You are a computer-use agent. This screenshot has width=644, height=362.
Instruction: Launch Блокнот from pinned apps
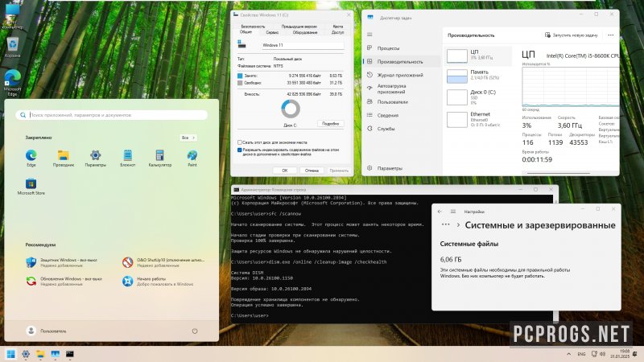coord(128,158)
